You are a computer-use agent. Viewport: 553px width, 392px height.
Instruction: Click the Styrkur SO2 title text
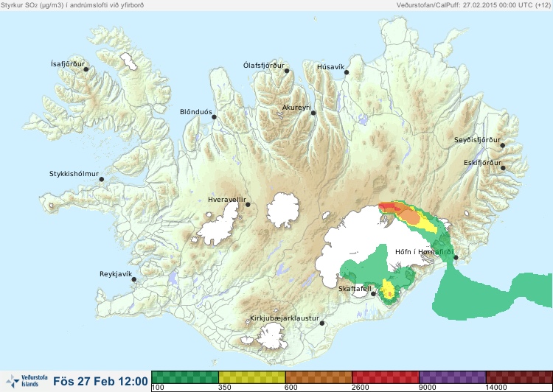pyautogui.click(x=72, y=5)
